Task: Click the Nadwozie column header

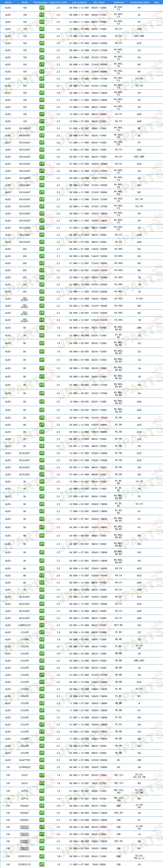Action: pyautogui.click(x=119, y=2)
